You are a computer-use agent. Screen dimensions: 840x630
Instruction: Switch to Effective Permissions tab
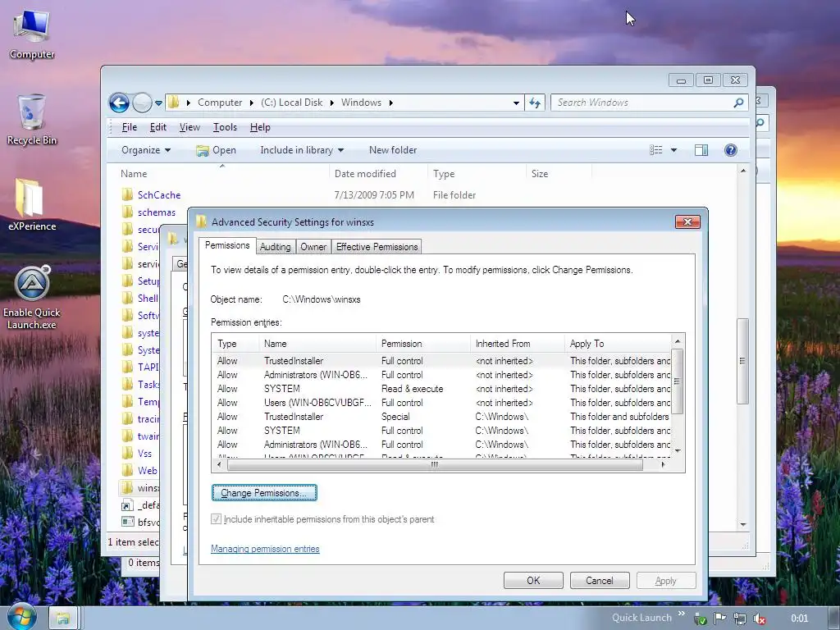click(x=377, y=246)
